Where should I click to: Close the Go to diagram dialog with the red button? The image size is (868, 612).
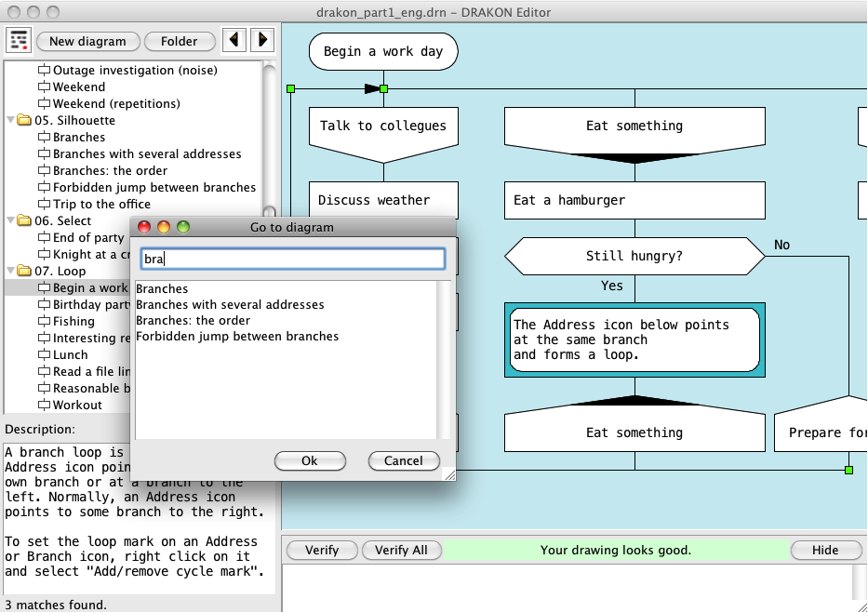pyautogui.click(x=145, y=227)
